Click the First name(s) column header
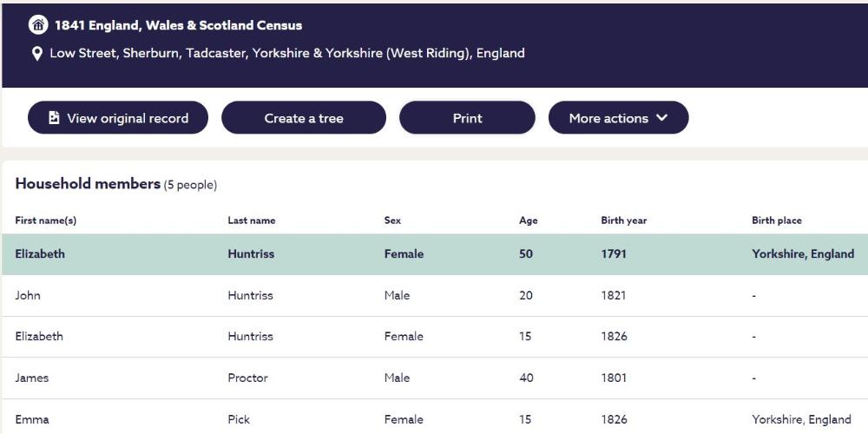 pos(46,220)
